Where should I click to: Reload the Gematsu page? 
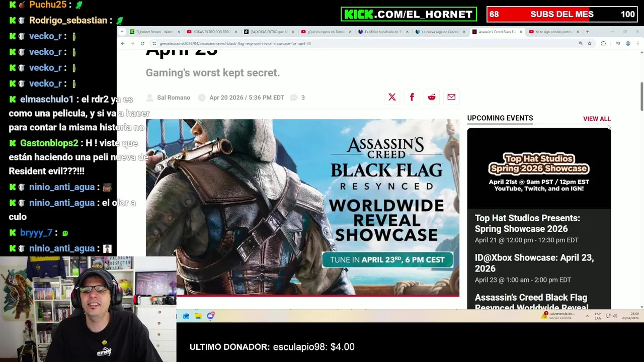(x=142, y=43)
